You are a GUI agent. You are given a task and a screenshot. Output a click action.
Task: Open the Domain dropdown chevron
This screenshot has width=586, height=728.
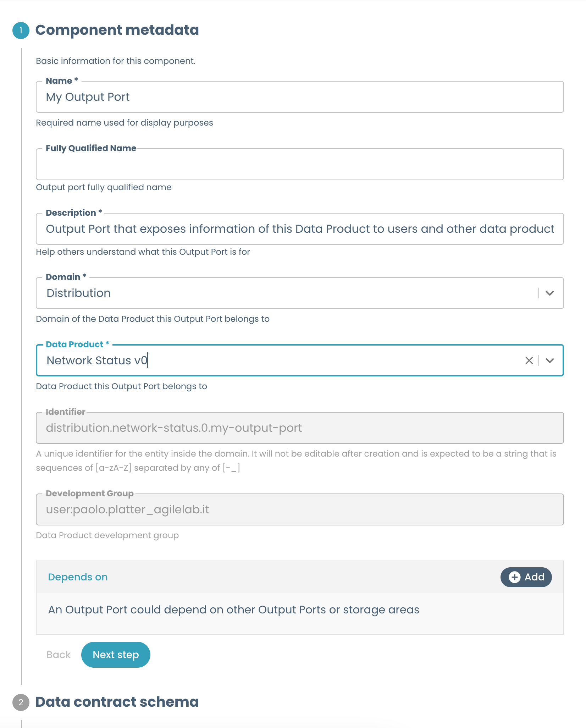tap(550, 293)
